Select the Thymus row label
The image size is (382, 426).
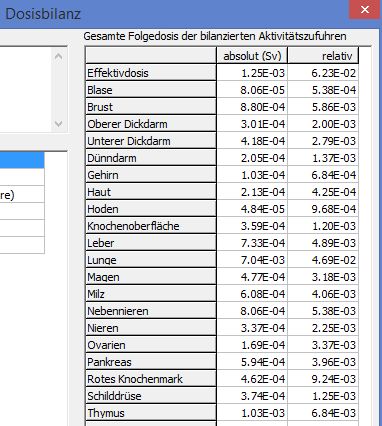(x=151, y=413)
